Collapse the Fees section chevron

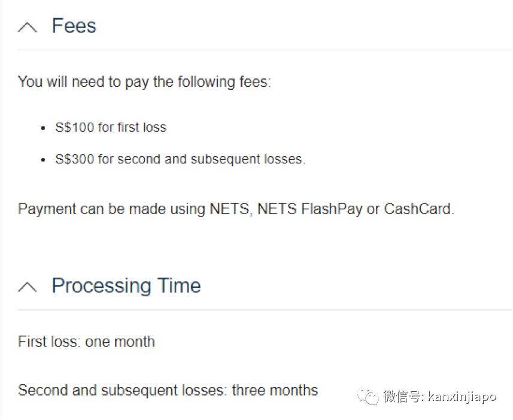28,27
